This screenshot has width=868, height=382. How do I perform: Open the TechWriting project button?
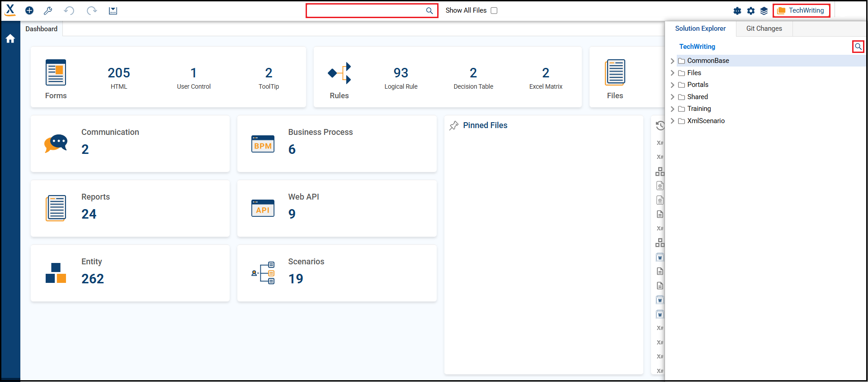(x=801, y=10)
